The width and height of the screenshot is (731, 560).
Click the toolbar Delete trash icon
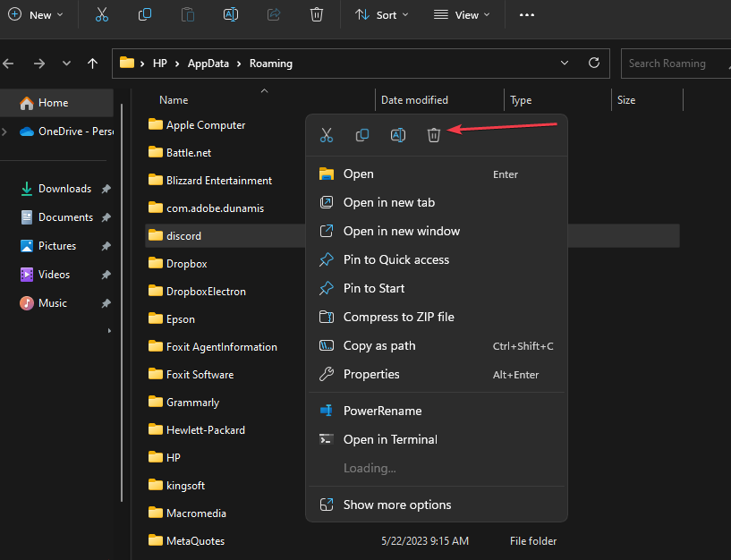pyautogui.click(x=316, y=15)
